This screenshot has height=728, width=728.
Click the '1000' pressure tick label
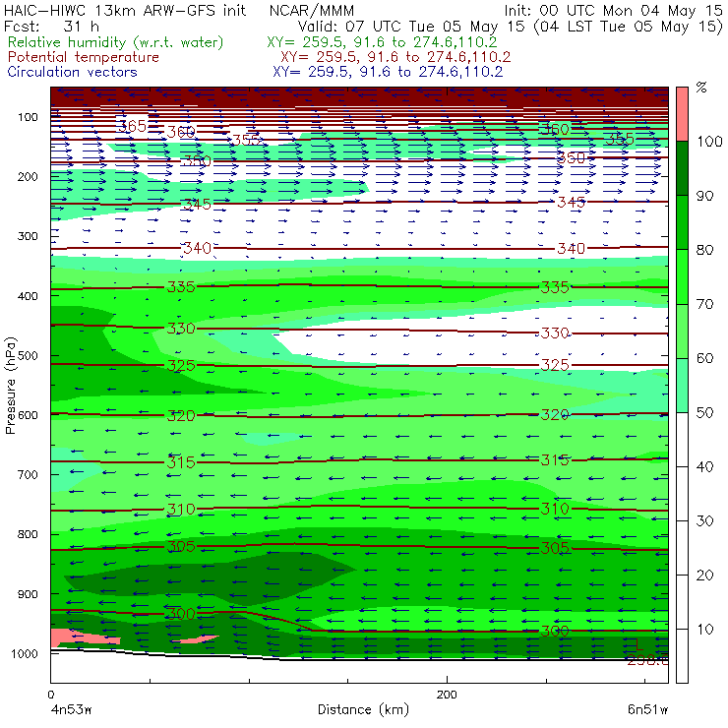pos(25,653)
